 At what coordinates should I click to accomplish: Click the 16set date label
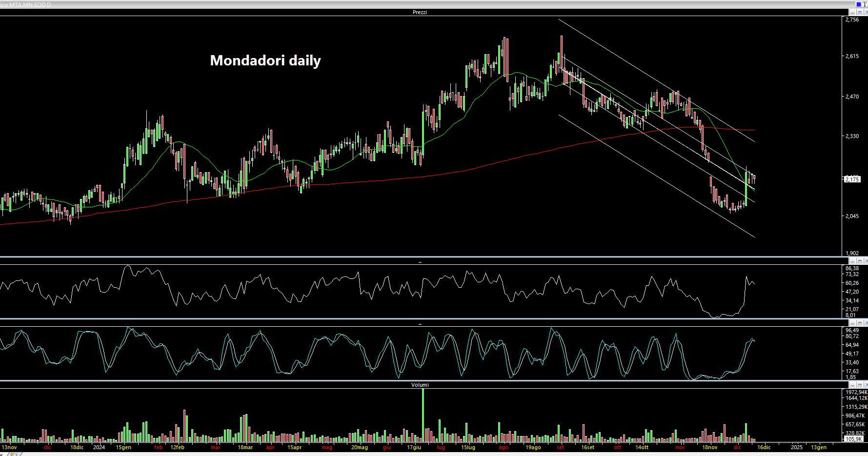pyautogui.click(x=588, y=447)
